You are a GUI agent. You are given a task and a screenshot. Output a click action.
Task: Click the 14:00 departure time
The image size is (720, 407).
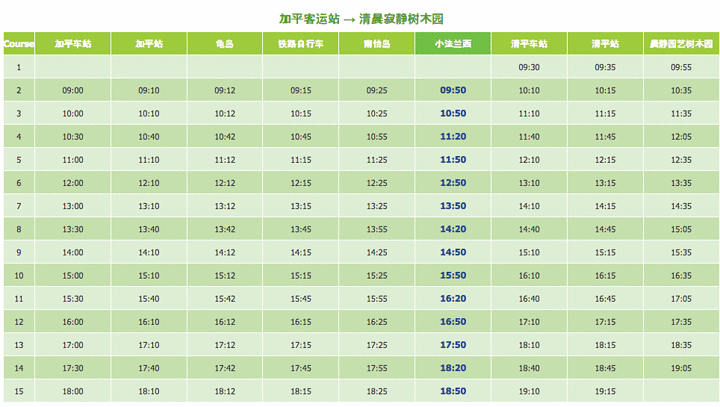[x=73, y=252]
